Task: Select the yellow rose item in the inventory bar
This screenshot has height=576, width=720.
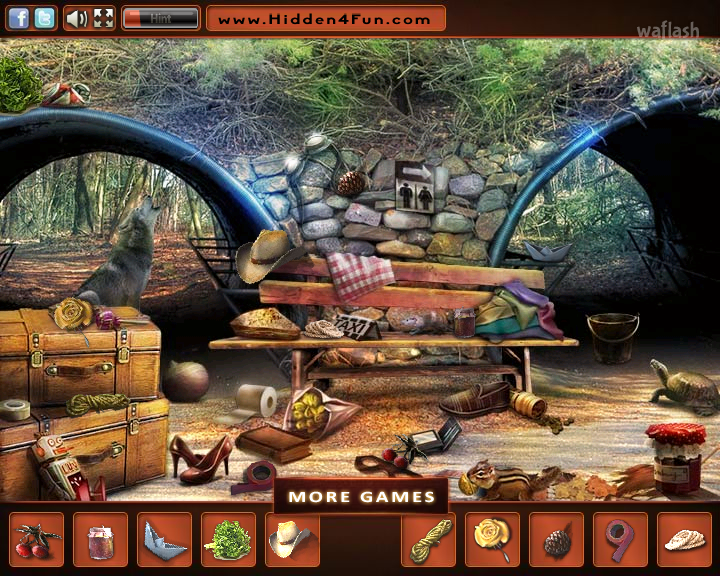Action: pyautogui.click(x=492, y=539)
